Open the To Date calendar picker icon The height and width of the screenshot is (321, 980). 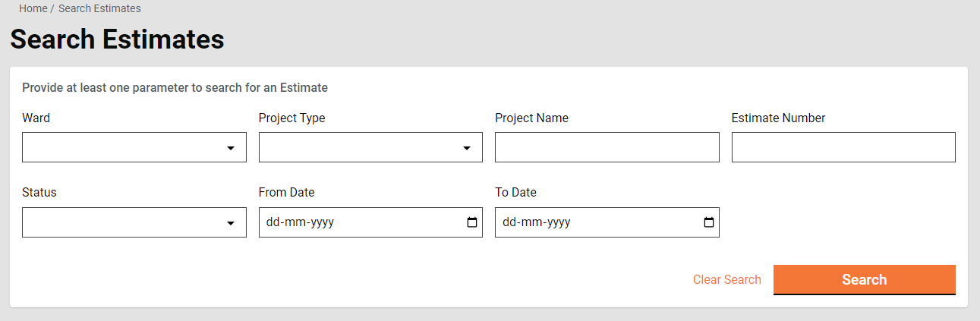pos(708,222)
